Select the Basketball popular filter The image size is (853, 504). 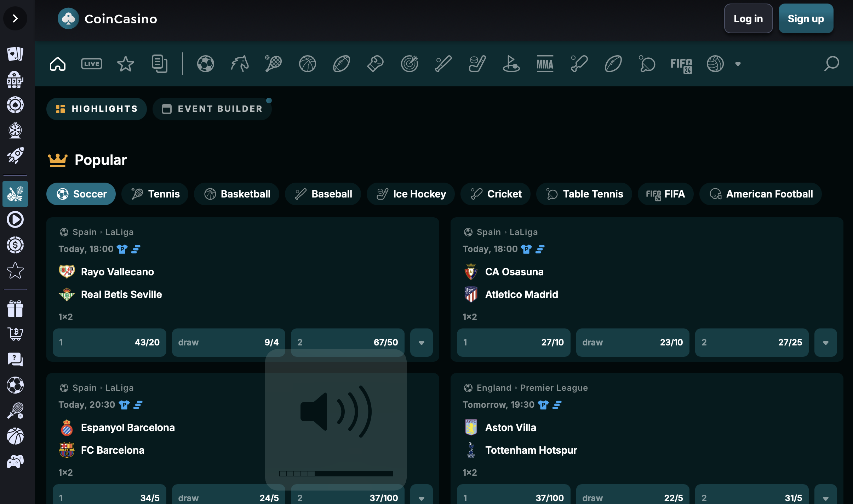(x=237, y=194)
